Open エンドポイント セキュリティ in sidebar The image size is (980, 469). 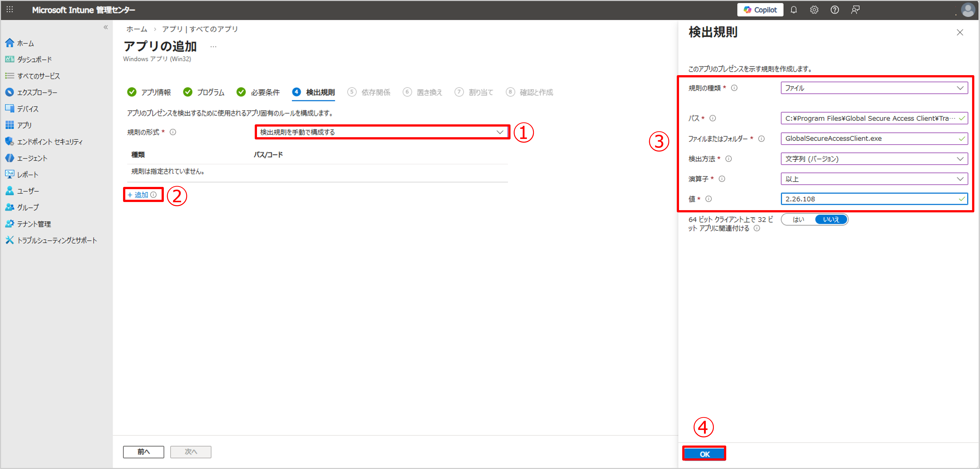[49, 142]
